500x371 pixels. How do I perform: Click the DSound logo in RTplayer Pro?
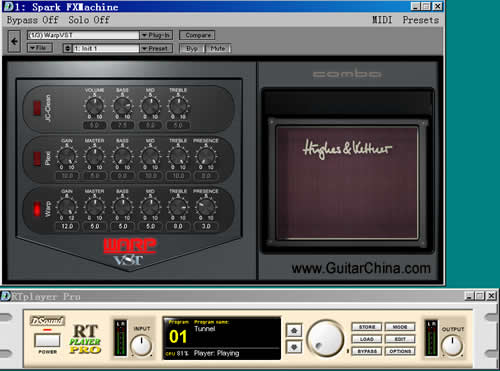point(47,321)
